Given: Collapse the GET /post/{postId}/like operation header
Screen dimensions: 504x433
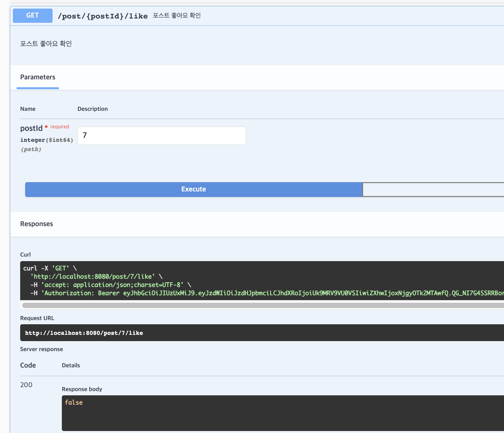Looking at the screenshot, I should pyautogui.click(x=257, y=16).
